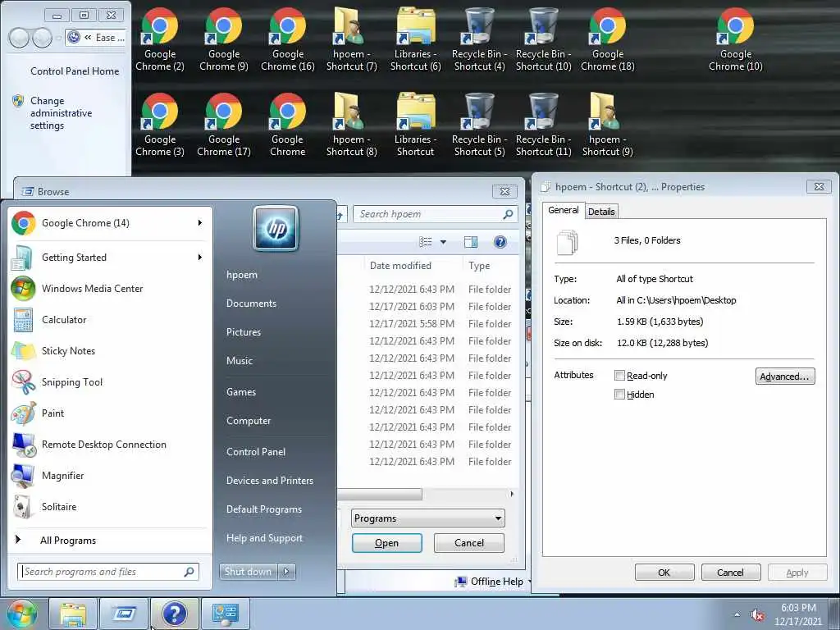Open Google Chrome (17) desktop icon
The width and height of the screenshot is (840, 630).
[x=224, y=125]
